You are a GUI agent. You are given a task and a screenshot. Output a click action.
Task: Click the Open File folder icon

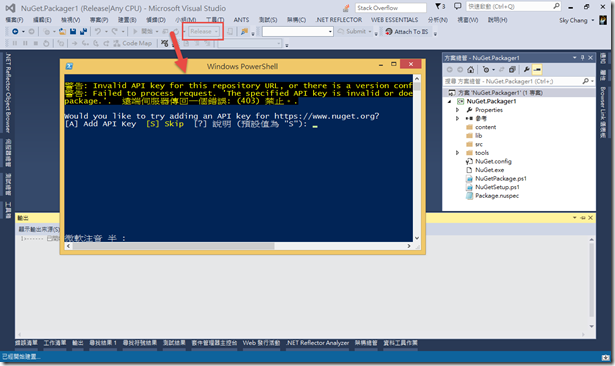click(x=62, y=31)
